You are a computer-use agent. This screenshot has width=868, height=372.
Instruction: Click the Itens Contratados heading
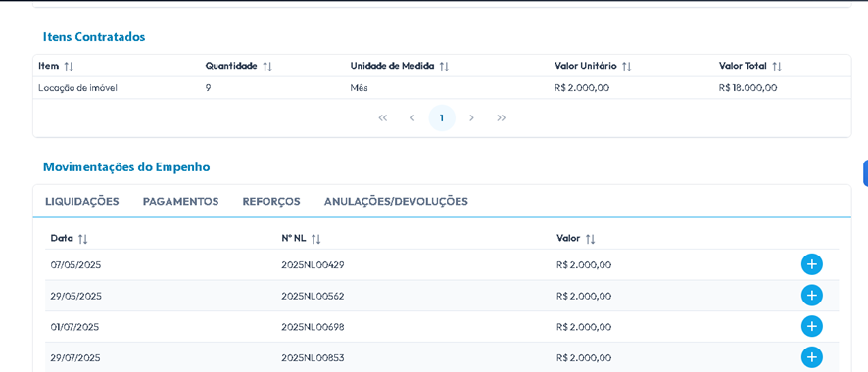pyautogui.click(x=94, y=37)
